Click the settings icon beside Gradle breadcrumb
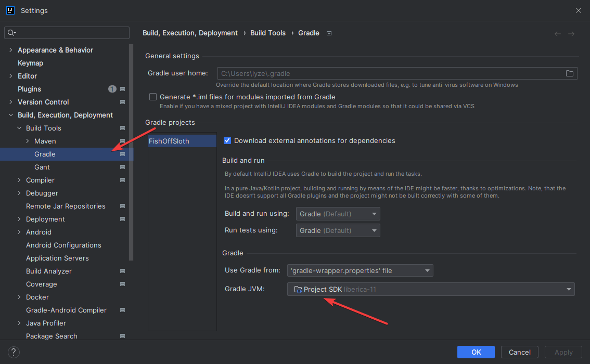590x364 pixels. point(329,33)
